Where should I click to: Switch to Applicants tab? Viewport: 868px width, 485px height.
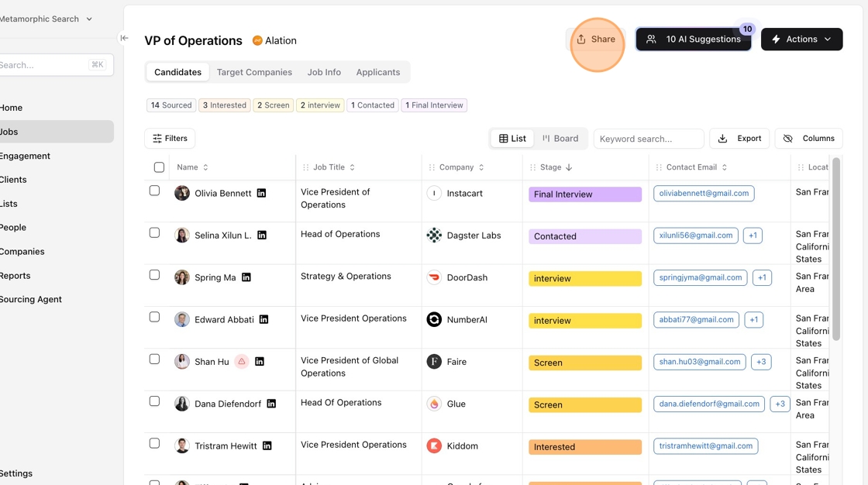pos(378,72)
